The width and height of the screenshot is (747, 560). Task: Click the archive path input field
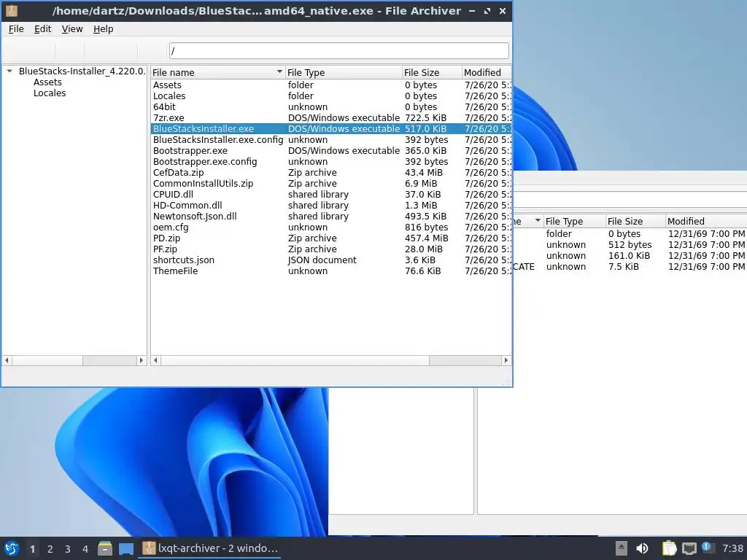click(x=338, y=51)
